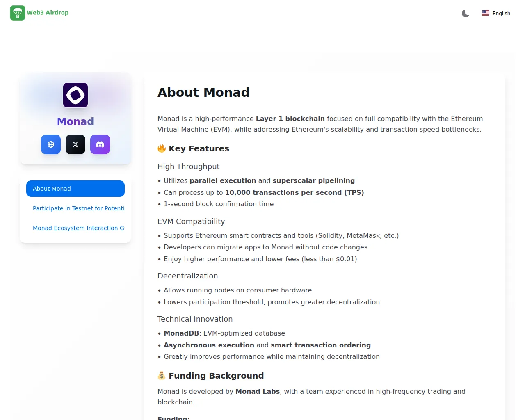Click the Monad project name heading

tap(75, 121)
